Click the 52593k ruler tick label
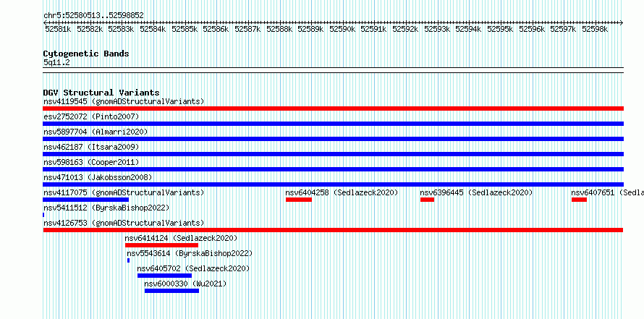 (437, 29)
